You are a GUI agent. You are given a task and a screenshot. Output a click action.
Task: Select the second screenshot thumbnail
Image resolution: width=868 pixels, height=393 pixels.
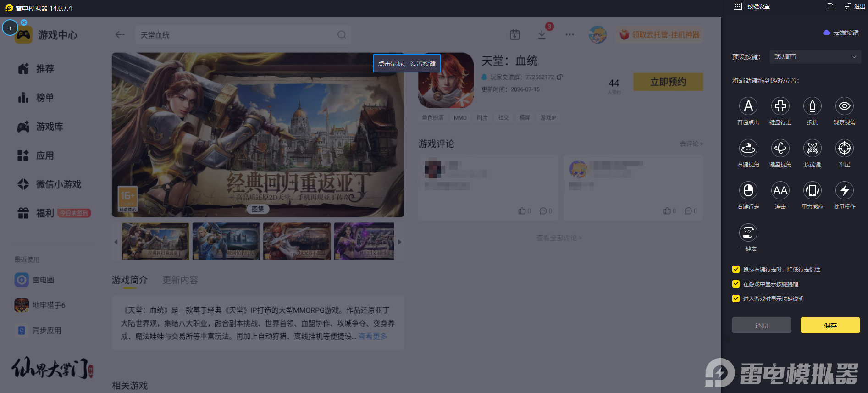point(226,242)
